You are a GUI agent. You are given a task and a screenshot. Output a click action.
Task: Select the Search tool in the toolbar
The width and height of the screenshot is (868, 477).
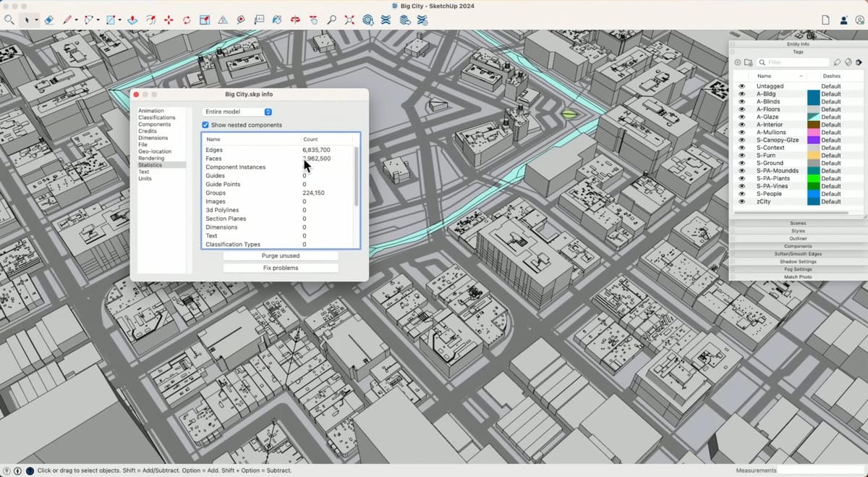point(9,20)
